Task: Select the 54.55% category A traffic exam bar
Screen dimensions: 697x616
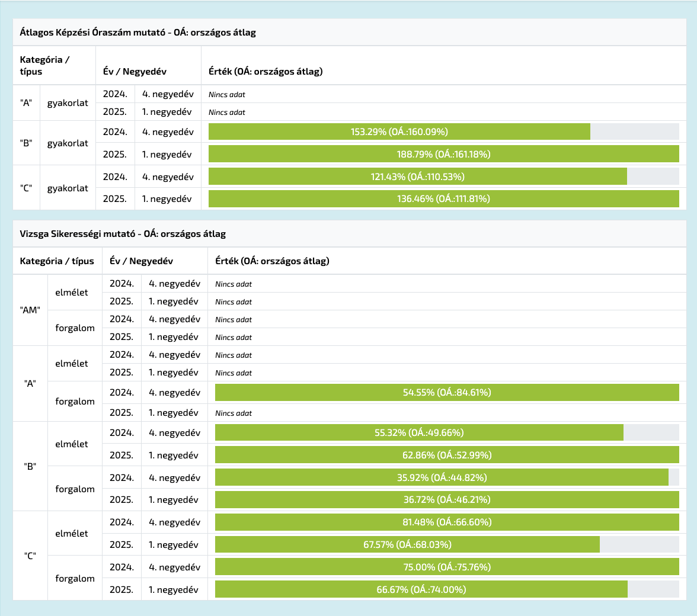Action: pyautogui.click(x=447, y=392)
